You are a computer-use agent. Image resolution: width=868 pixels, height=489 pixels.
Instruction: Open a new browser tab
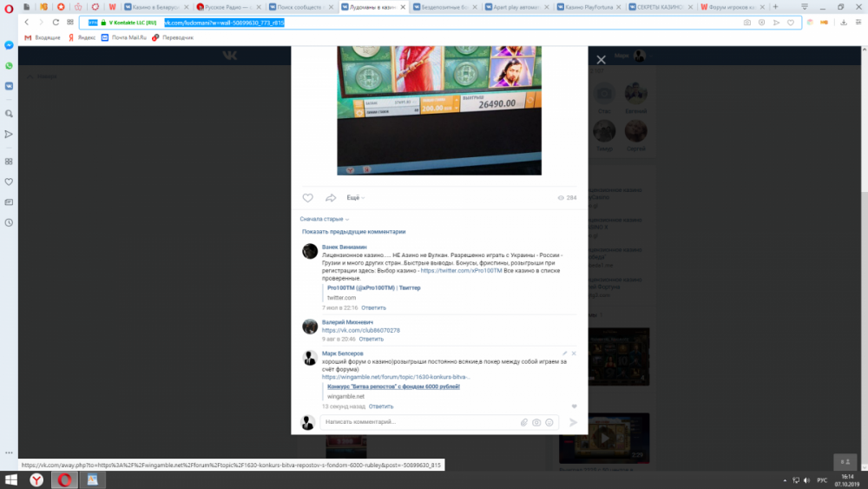coord(775,7)
